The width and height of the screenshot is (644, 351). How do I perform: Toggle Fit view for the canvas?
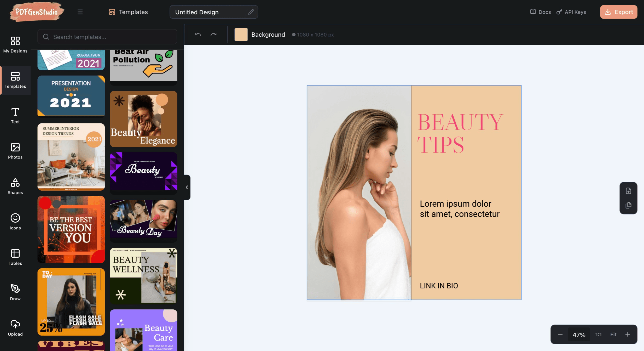(x=613, y=334)
